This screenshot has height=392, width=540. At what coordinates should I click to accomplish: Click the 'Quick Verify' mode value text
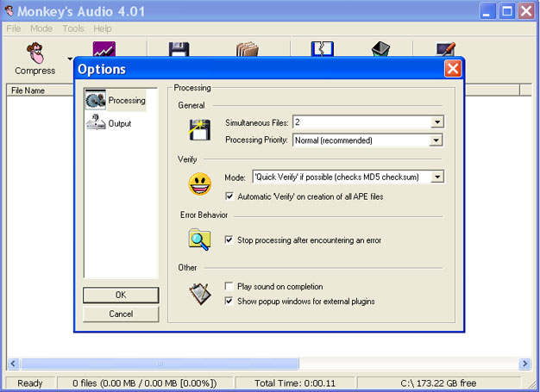pyautogui.click(x=336, y=177)
